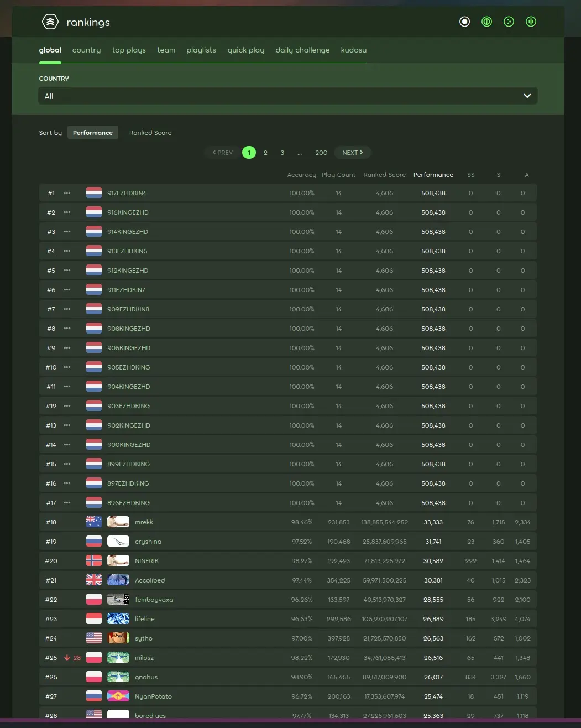Click the UK flag beside Accolibed
The height and width of the screenshot is (728, 581).
94,580
